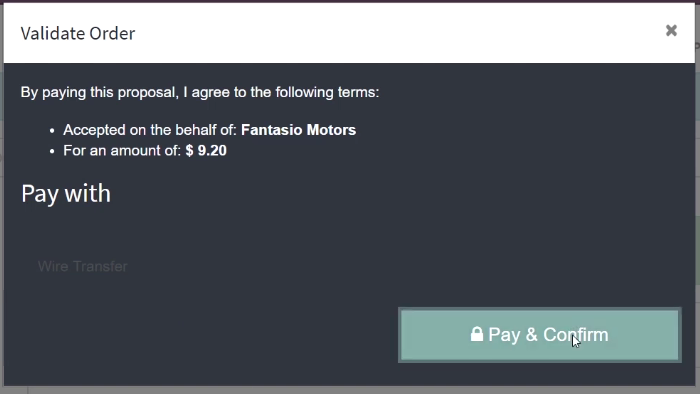Screen dimensions: 700x394
Task: Click the 'For an amount of' label
Action: [x=122, y=150]
